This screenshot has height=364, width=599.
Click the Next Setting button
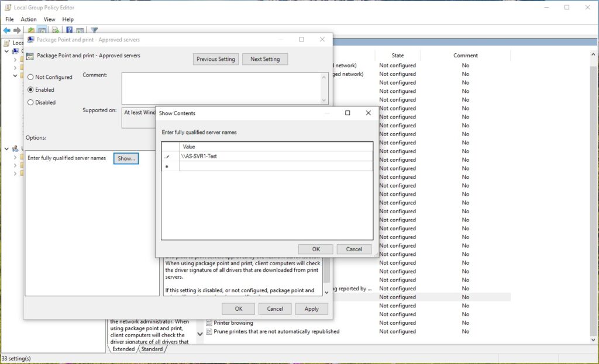click(264, 59)
